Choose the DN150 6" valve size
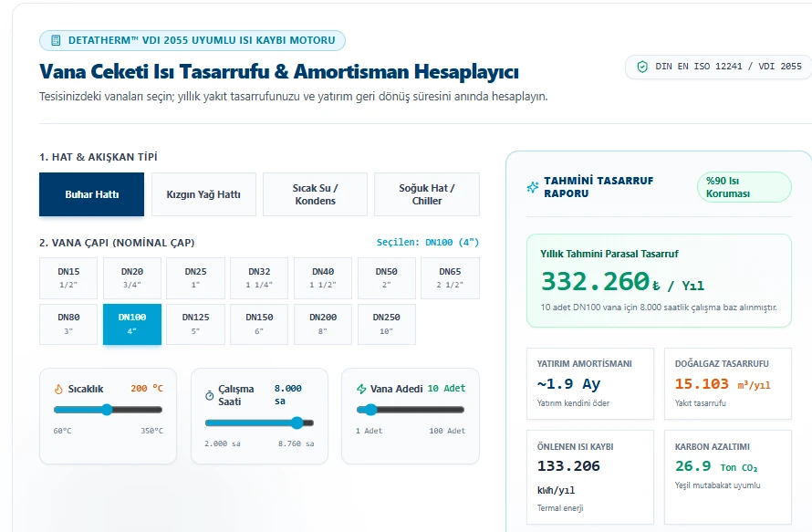Image resolution: width=812 pixels, height=532 pixels. coord(259,324)
